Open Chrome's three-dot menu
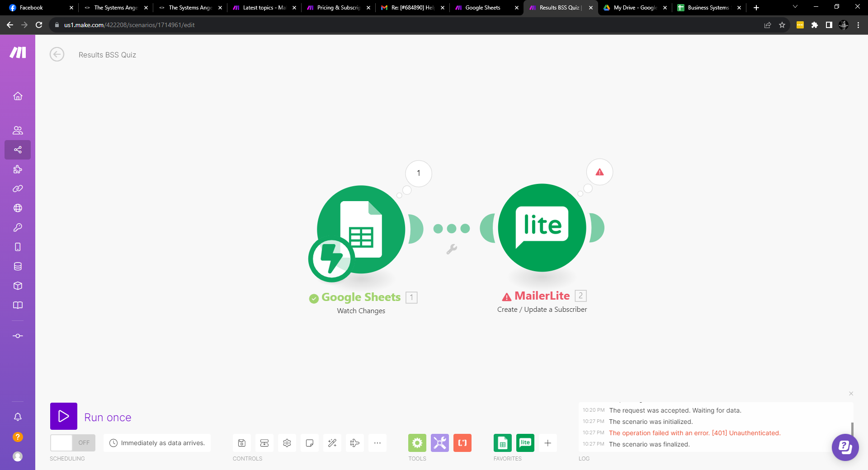This screenshot has height=470, width=868. pyautogui.click(x=858, y=25)
